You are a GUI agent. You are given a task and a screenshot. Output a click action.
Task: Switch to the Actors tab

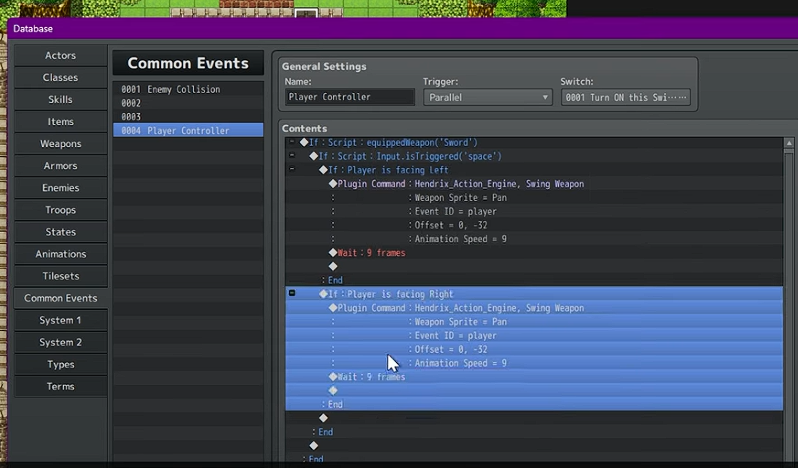click(60, 55)
